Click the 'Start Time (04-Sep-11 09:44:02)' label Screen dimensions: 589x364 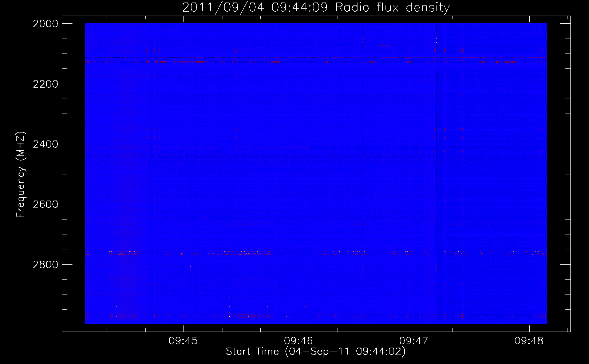tap(316, 352)
